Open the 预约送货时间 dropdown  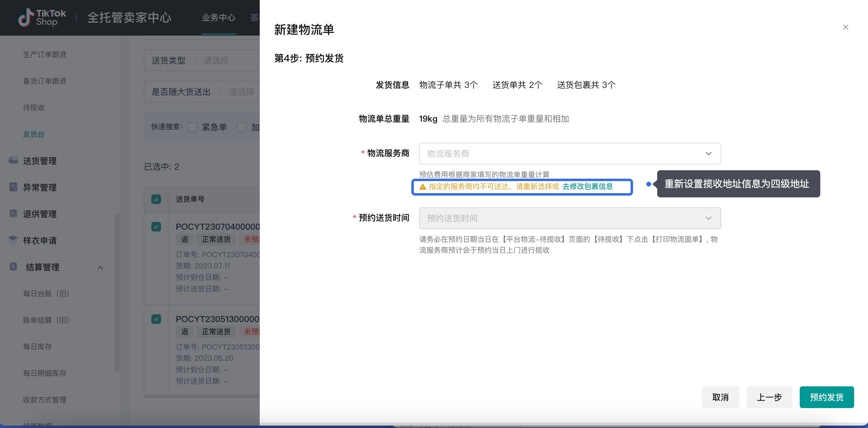570,218
